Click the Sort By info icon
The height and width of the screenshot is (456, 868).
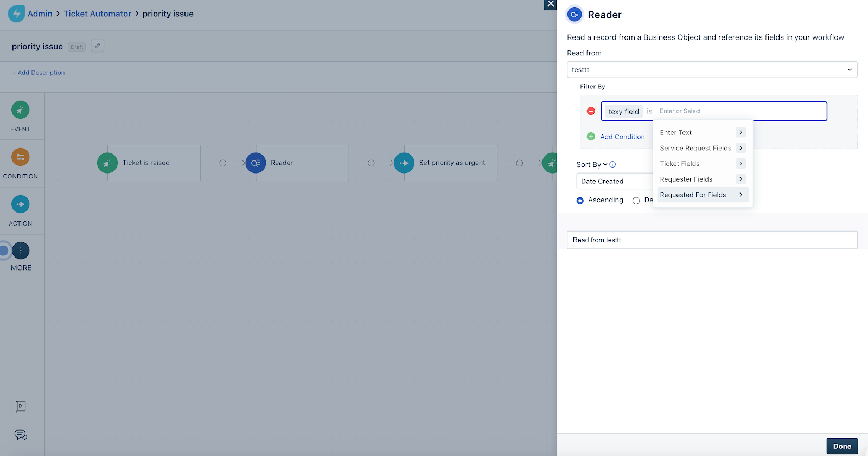click(x=612, y=164)
